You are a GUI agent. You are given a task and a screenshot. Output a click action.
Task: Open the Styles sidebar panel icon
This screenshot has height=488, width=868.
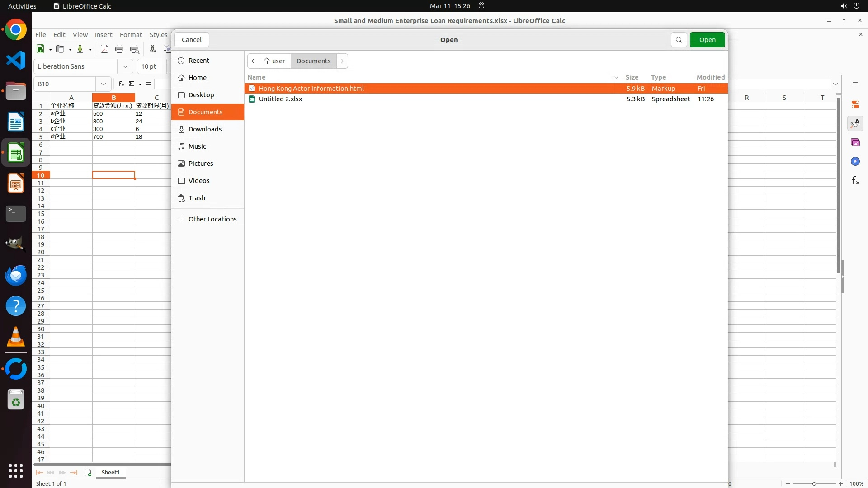pos(855,123)
